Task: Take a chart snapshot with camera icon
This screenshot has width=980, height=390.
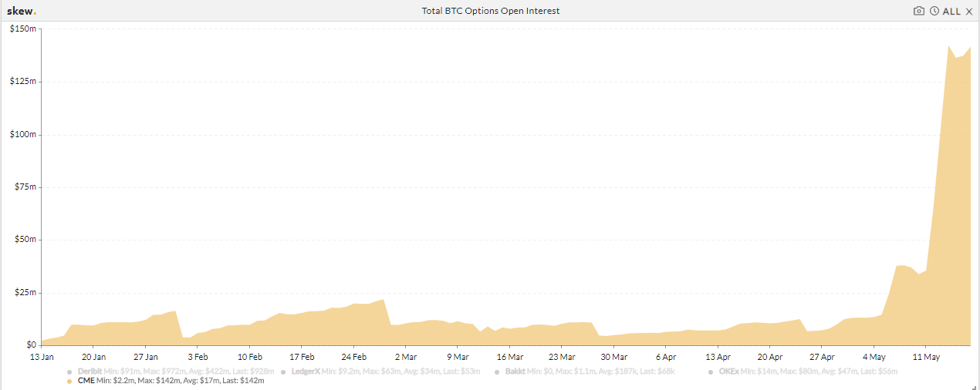Action: pos(918,11)
